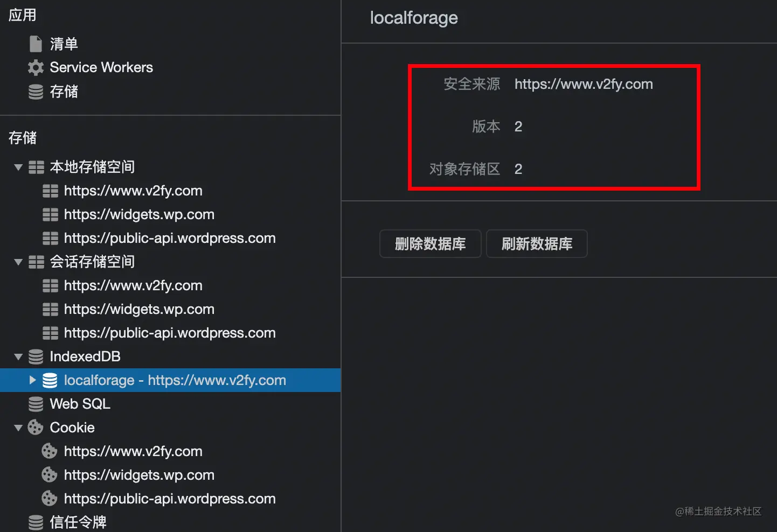The image size is (777, 532).
Task: Open Service Workers via its gear icon
Action: [35, 67]
